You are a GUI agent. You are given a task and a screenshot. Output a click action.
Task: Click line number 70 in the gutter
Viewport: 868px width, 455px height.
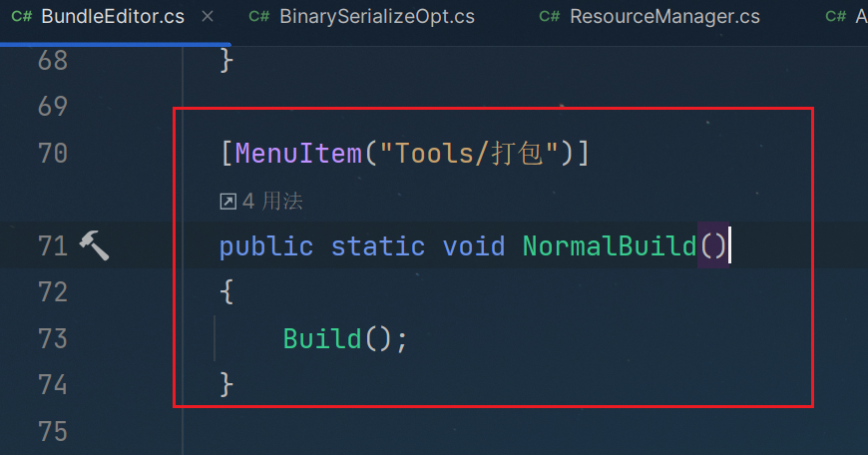point(53,154)
